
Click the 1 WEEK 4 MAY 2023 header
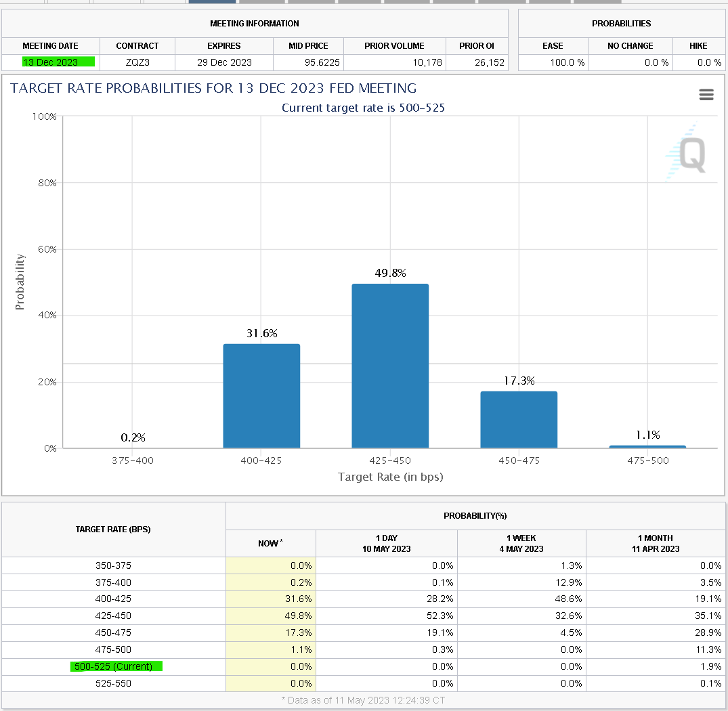pos(521,543)
